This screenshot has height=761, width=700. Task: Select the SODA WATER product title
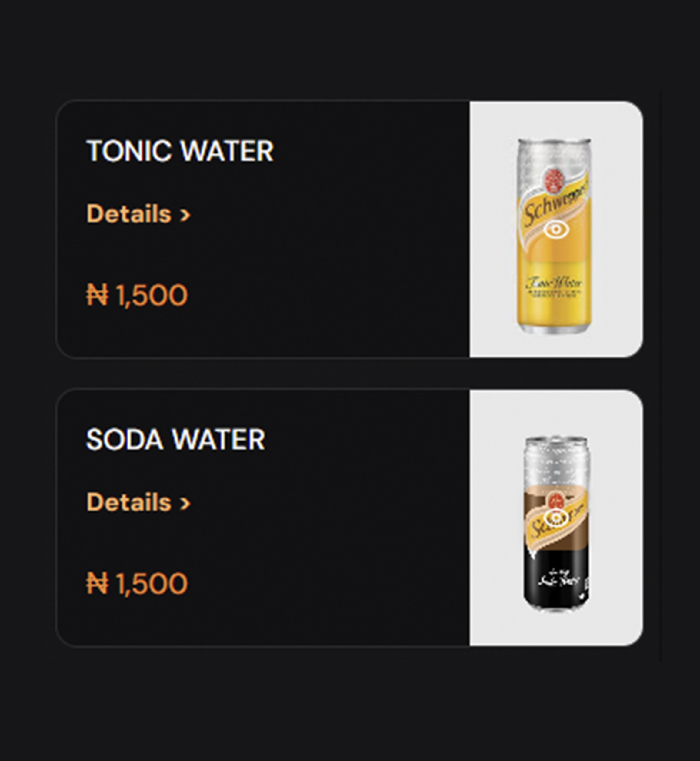[175, 440]
